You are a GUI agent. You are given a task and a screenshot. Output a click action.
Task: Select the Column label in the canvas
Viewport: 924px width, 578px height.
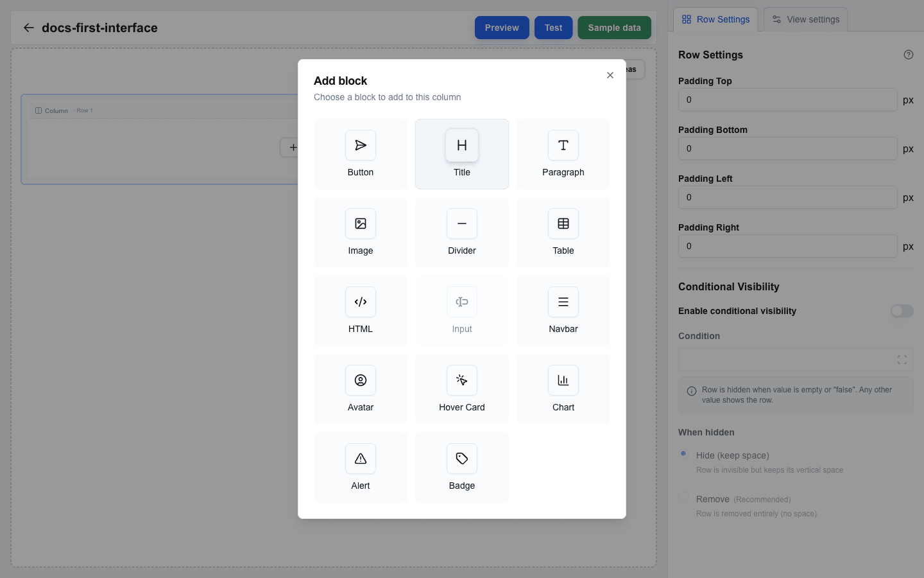tap(56, 110)
